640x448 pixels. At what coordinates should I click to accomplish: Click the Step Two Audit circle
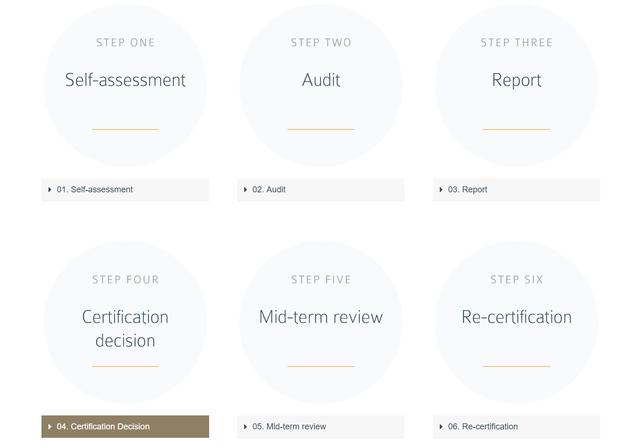(x=321, y=85)
